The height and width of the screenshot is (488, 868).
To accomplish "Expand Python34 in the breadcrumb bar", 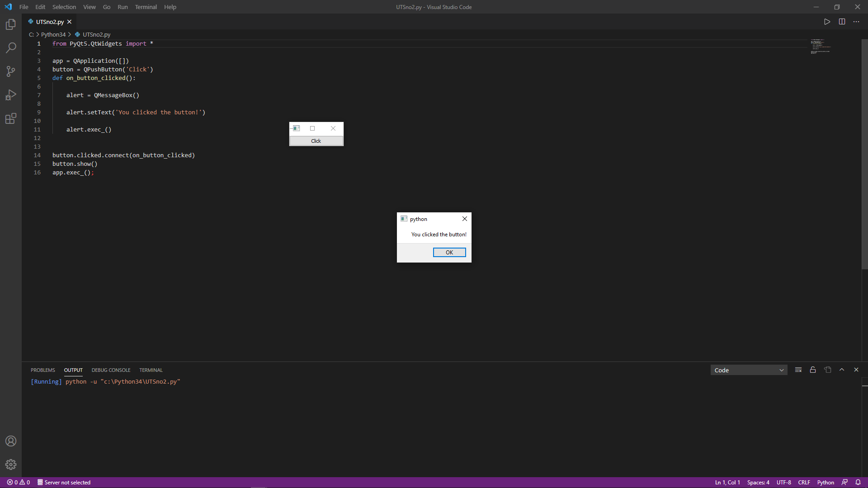I will [53, 34].
